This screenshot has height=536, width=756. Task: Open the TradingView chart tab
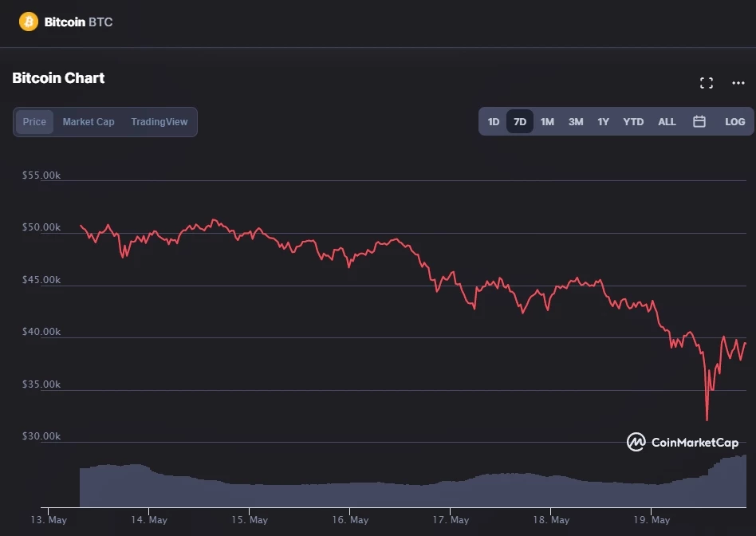[x=159, y=122]
